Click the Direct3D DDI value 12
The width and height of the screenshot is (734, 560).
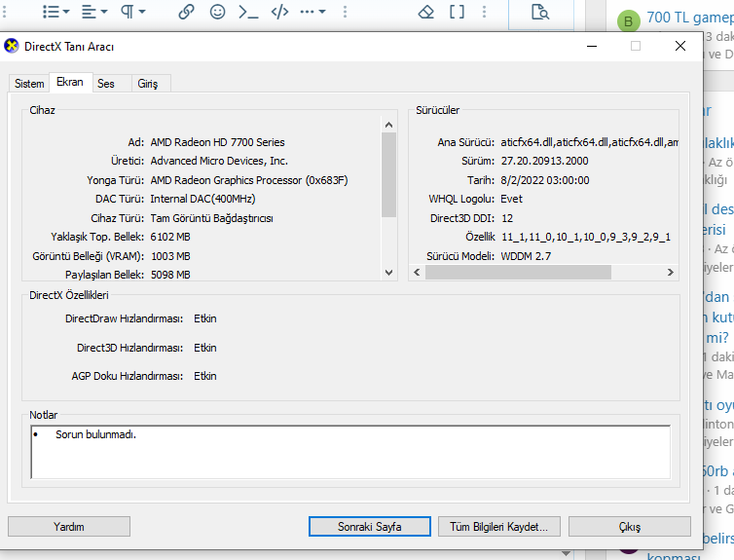(x=507, y=219)
